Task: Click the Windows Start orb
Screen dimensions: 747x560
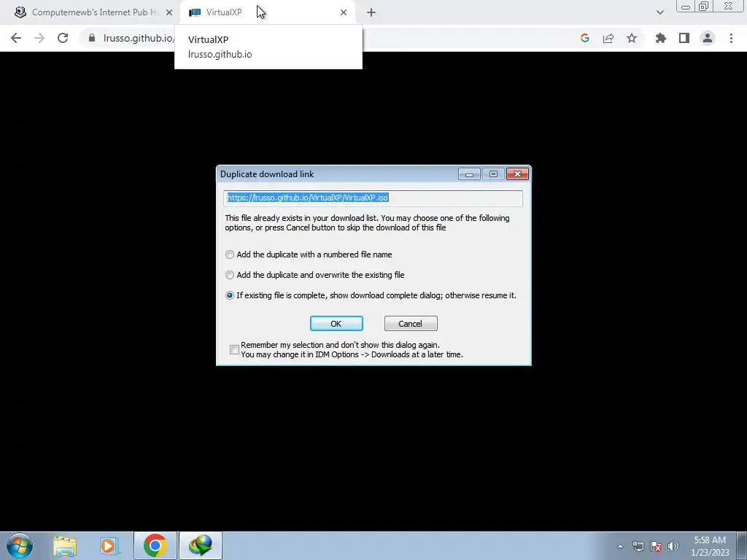Action: point(20,545)
